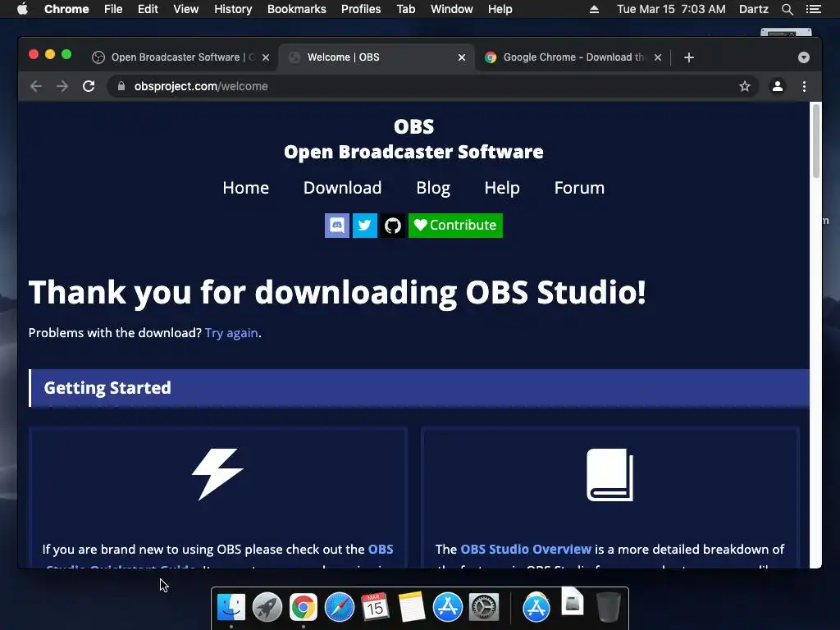Go forward with browser forward arrow

coord(62,86)
